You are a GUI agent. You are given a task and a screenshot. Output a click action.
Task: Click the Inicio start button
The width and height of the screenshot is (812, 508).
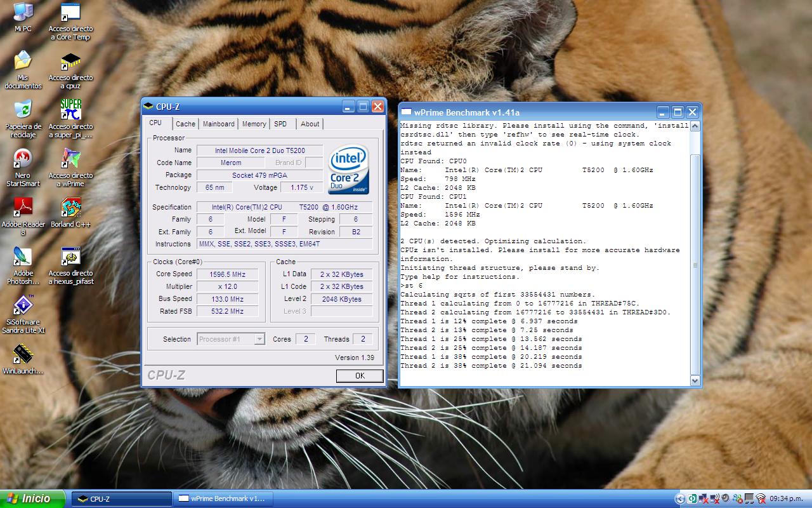pos(32,498)
